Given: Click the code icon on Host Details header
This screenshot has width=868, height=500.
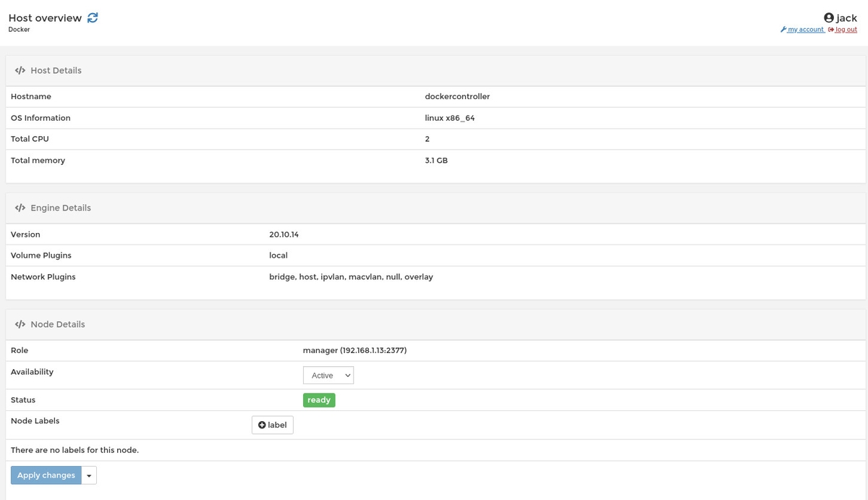Looking at the screenshot, I should click(20, 69).
